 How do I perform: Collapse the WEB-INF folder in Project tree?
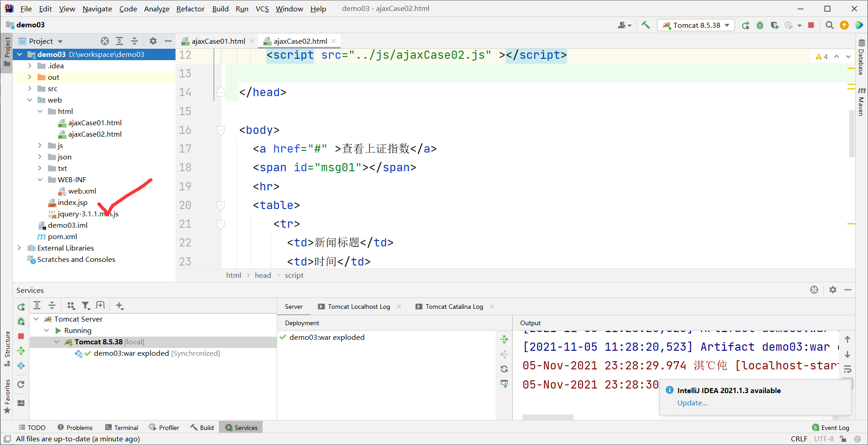(x=40, y=179)
